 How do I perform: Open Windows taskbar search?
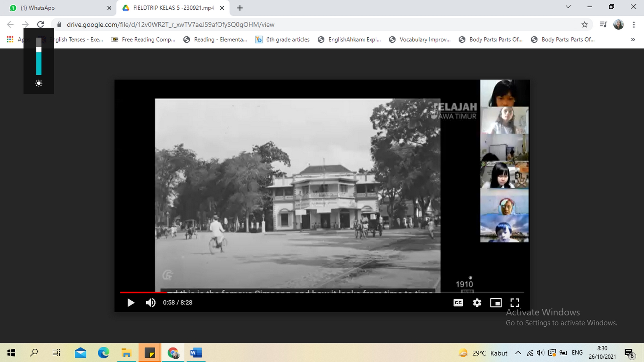34,353
